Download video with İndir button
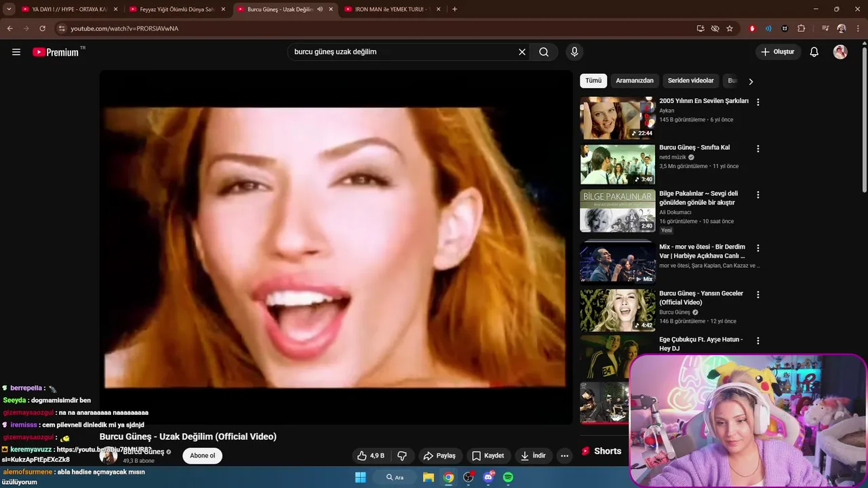 tap(533, 455)
